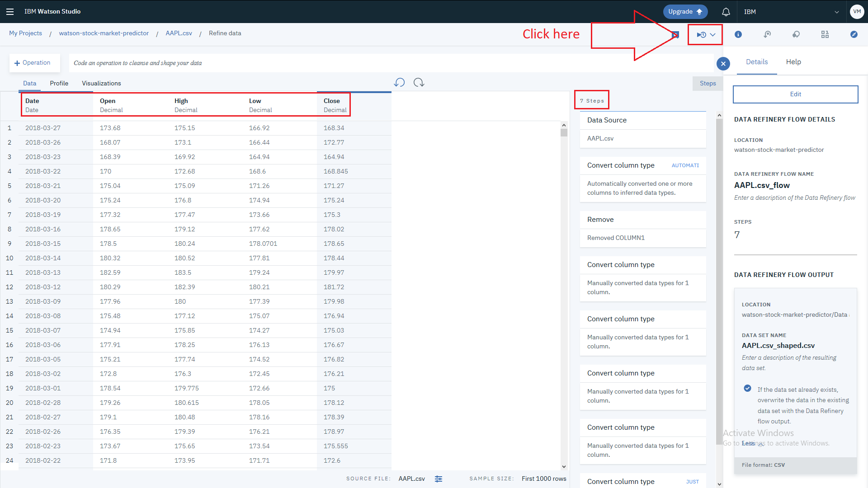This screenshot has width=868, height=488.
Task: Expand the run and schedule dropdown
Action: pyautogui.click(x=713, y=35)
